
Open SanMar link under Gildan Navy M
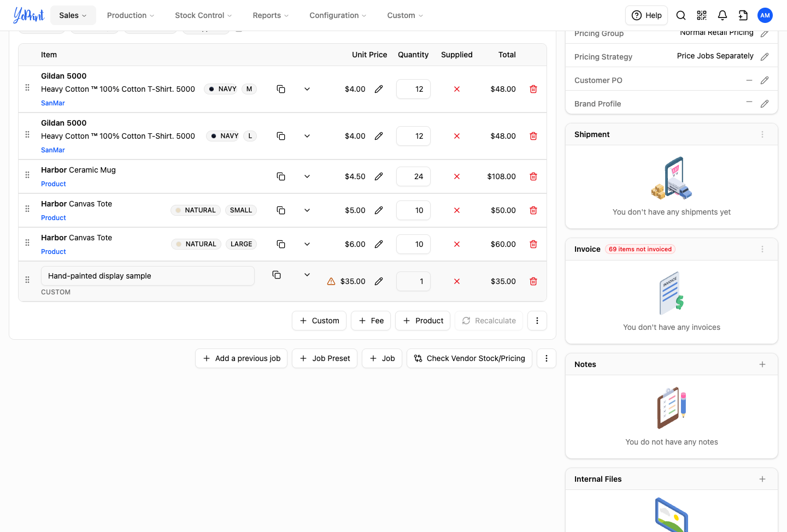(53, 103)
